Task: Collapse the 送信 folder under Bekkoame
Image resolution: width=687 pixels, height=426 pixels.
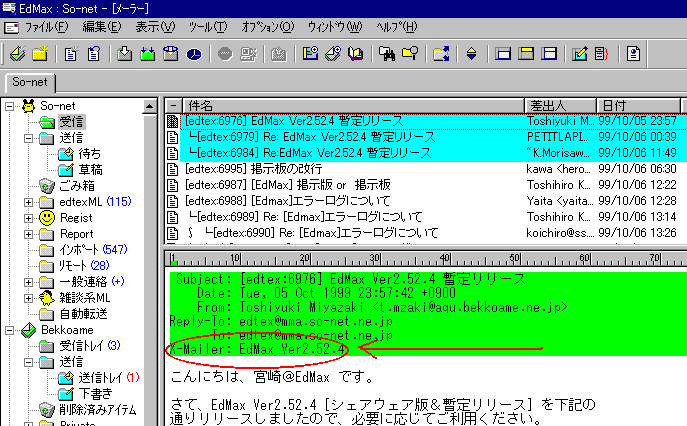Action: (x=28, y=362)
